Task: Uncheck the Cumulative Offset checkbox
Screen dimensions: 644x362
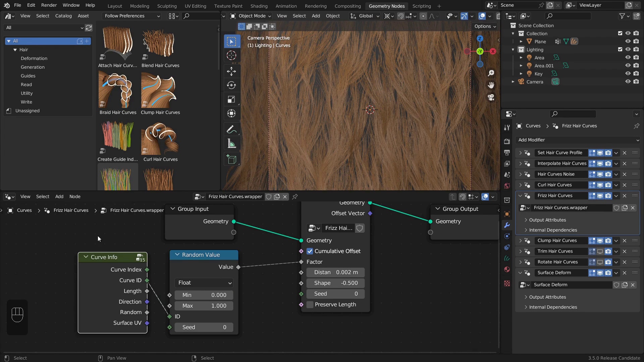Action: [310, 251]
